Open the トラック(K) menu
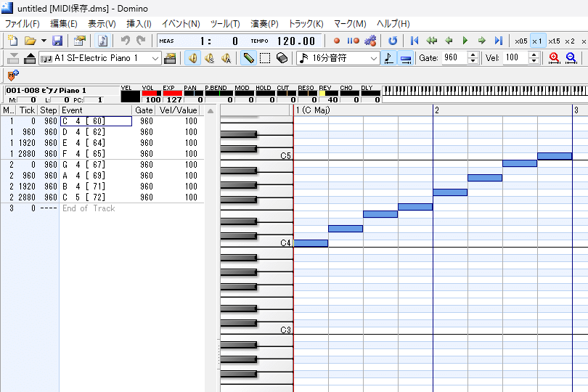588x392 pixels. click(x=306, y=24)
